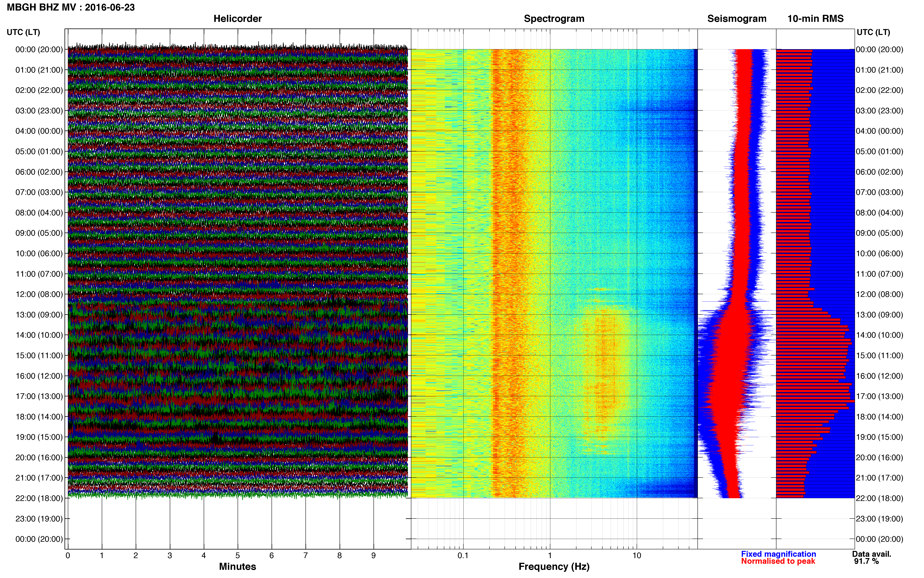Click right time label 06:00 (02:00)

coord(880,172)
